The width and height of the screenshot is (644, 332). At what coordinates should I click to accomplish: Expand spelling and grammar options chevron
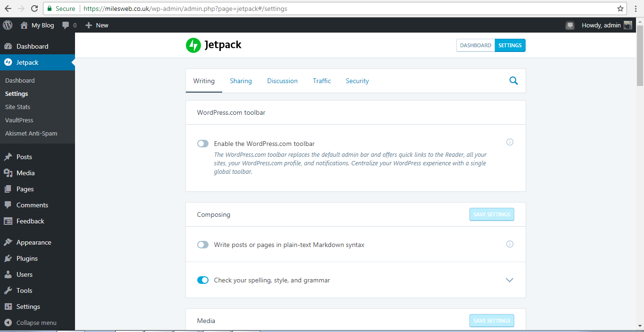pos(510,280)
